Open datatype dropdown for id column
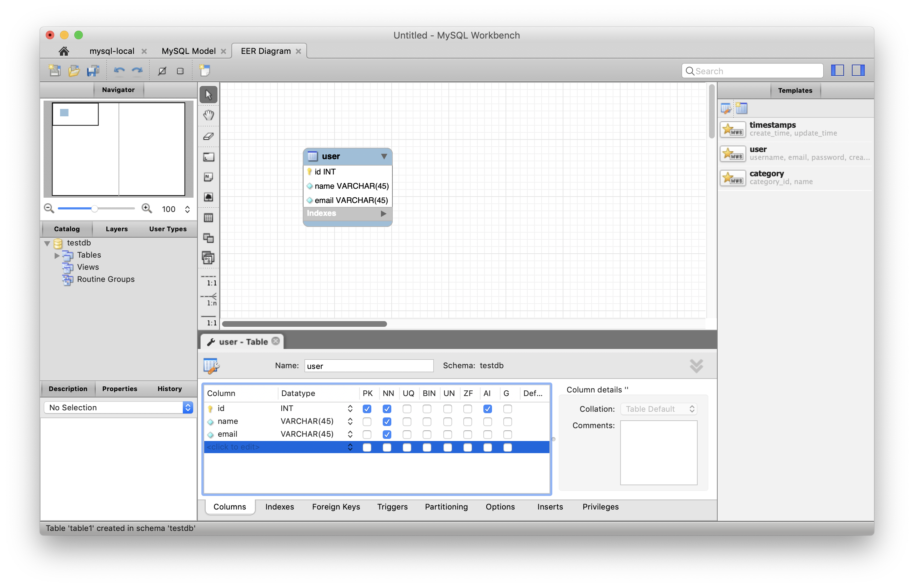This screenshot has width=914, height=588. click(350, 409)
